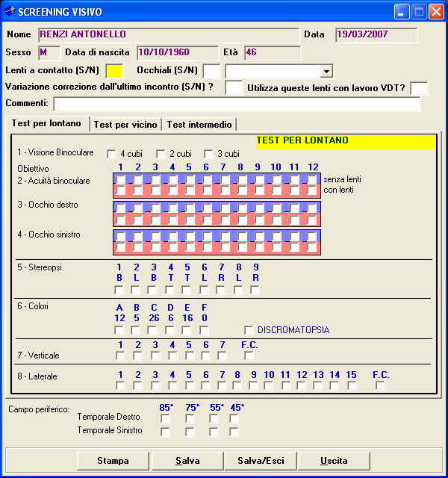
Task: Click the Salva button
Action: pyautogui.click(x=187, y=461)
